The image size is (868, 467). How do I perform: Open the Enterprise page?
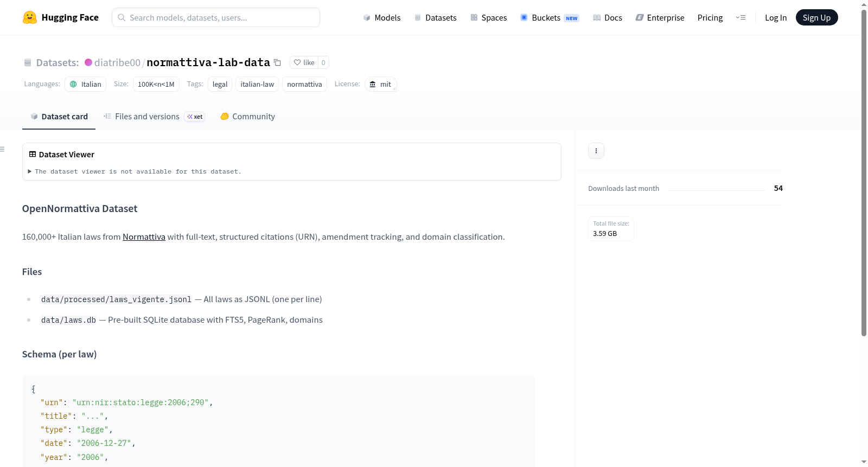click(660, 17)
